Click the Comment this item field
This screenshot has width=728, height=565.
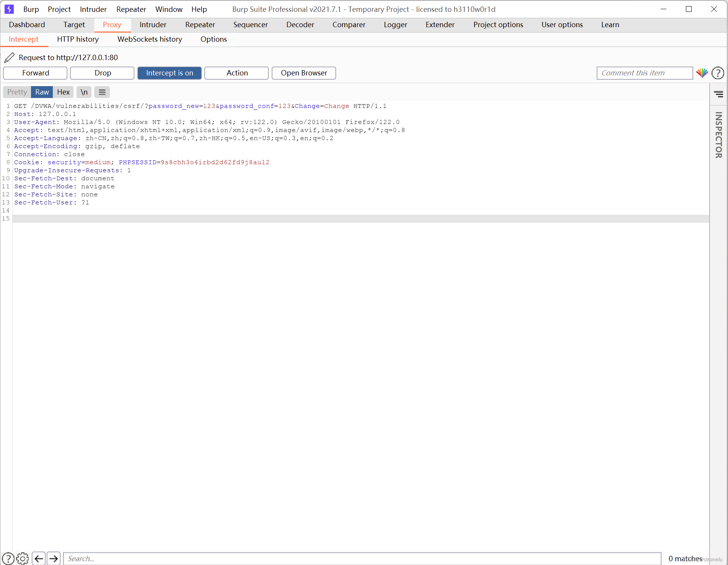(645, 73)
